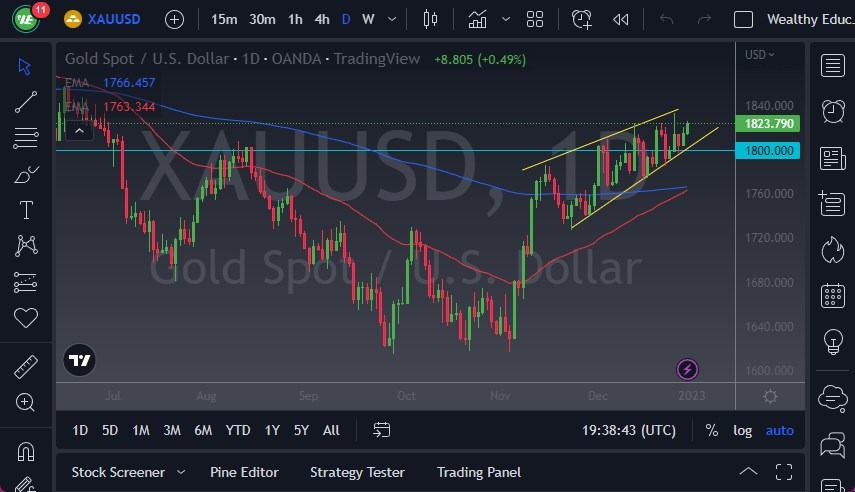Select the 4h timeframe button
The image size is (855, 492).
tap(321, 19)
